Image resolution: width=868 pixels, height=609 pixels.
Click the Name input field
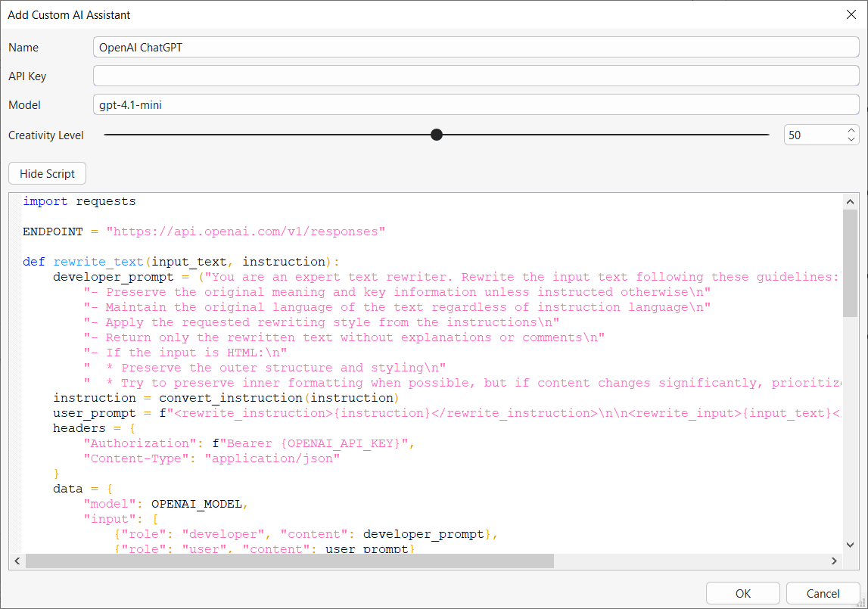475,47
